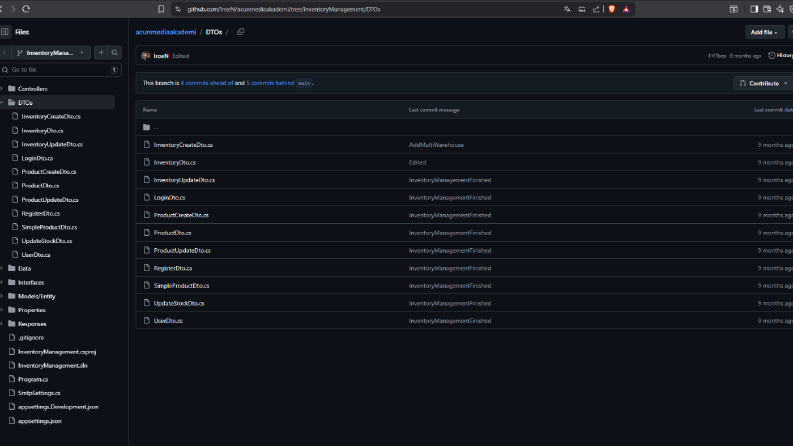
Task: Select InventoryManagement.sln in sidebar tree
Action: pos(53,365)
